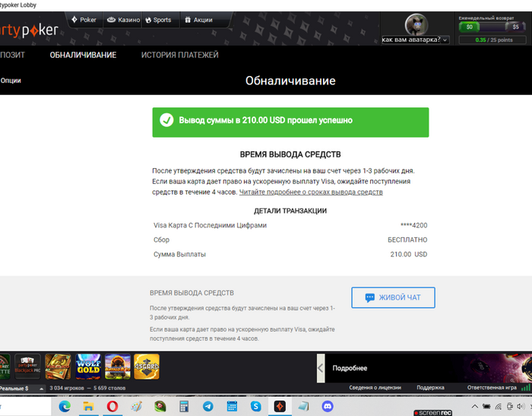Viewport: 532px width, 416px height.
Task: Launch the Buffalo slot game icon
Action: (x=117, y=367)
